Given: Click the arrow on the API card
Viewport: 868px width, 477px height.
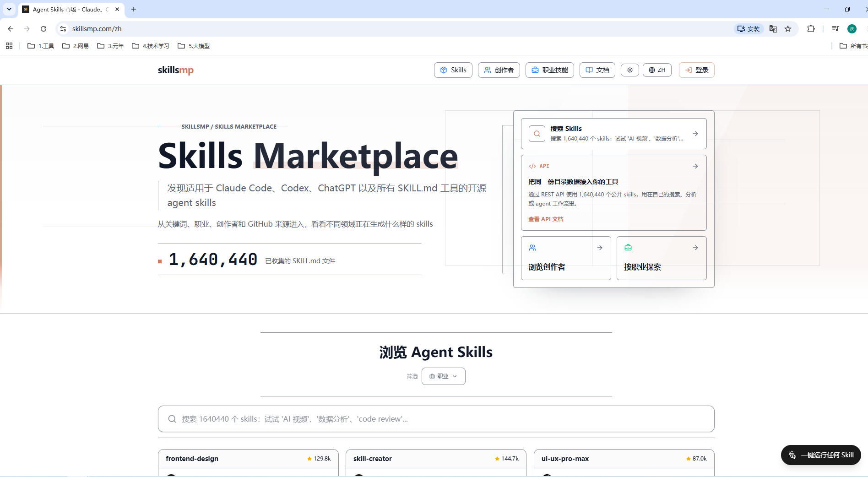Looking at the screenshot, I should coord(695,166).
